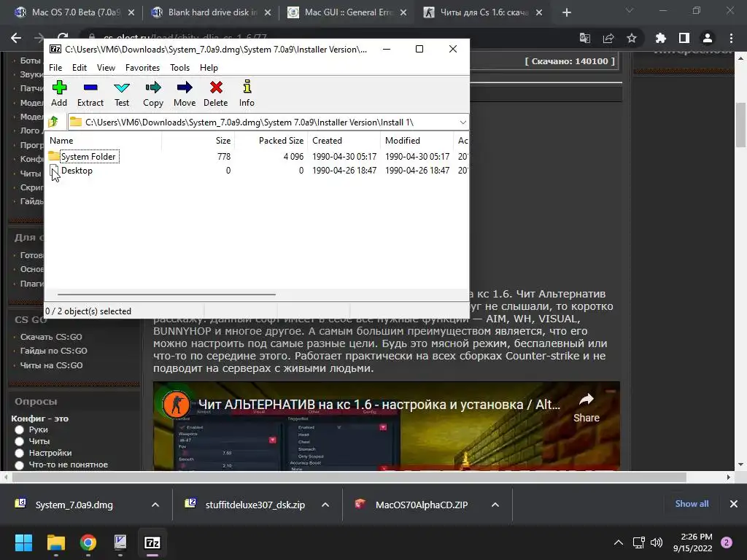Image resolution: width=747 pixels, height=560 pixels.
Task: Toggle the Chrome side panel icon
Action: click(684, 38)
